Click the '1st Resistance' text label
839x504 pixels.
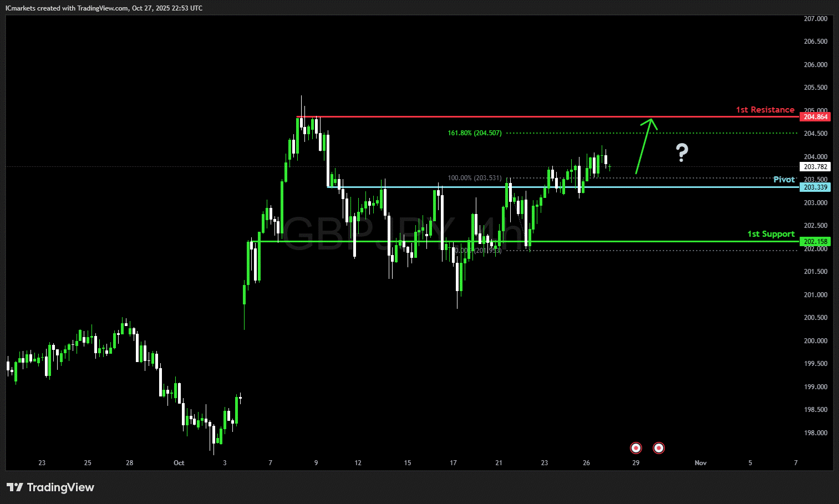click(765, 110)
